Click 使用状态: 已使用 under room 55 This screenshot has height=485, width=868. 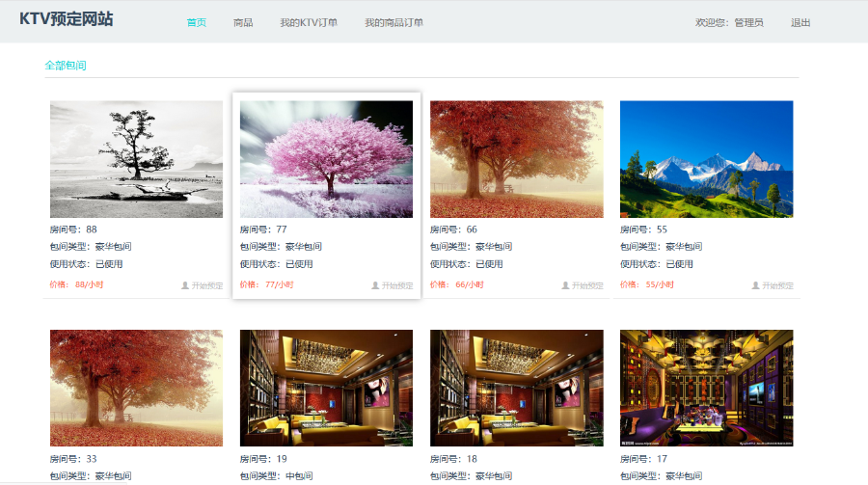(x=657, y=264)
